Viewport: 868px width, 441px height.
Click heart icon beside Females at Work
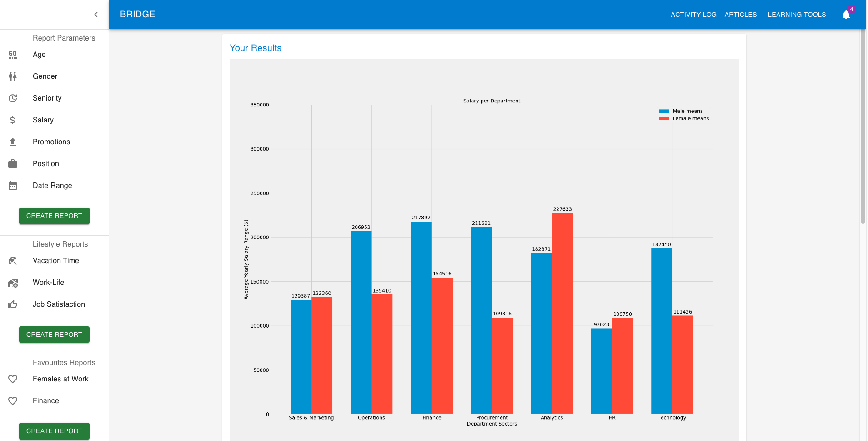point(13,379)
